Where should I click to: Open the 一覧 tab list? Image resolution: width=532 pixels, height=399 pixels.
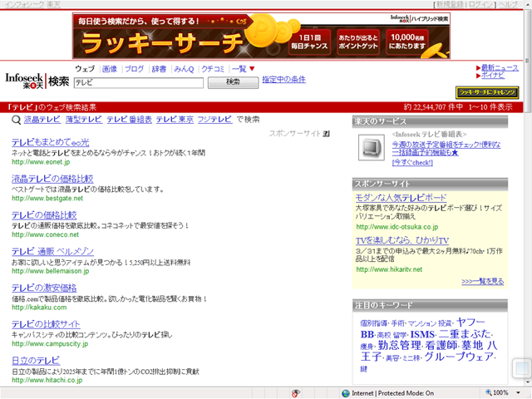(239, 69)
